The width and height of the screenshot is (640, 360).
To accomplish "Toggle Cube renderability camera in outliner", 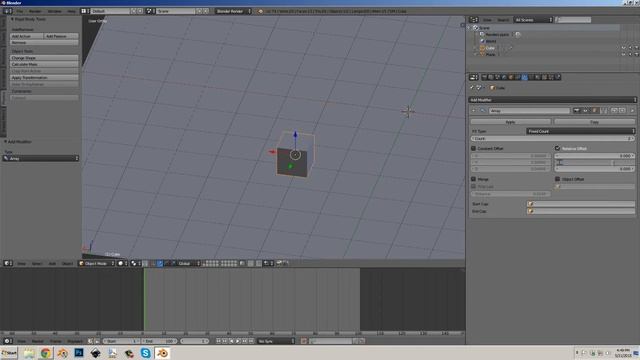I will pos(636,48).
